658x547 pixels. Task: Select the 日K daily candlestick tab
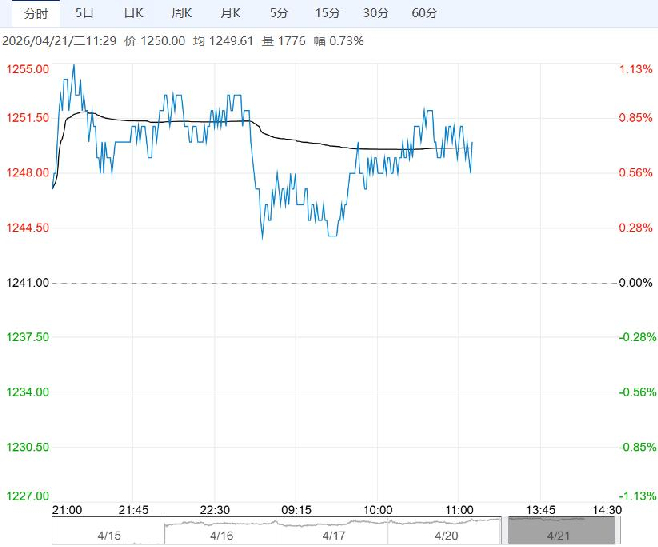pos(133,13)
